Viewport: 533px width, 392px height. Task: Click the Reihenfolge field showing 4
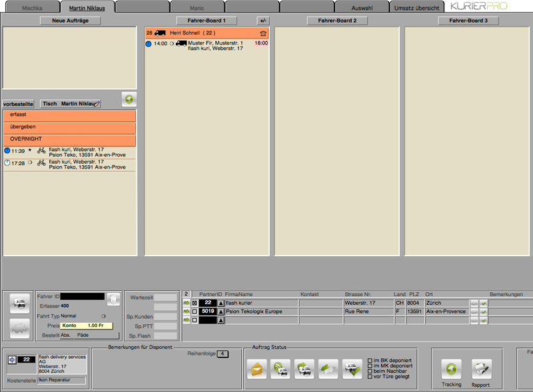(223, 354)
